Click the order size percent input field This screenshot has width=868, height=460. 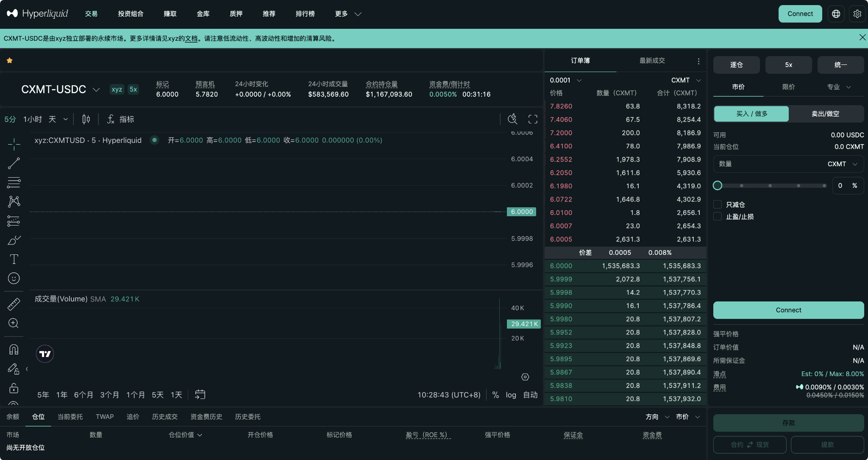coord(848,186)
